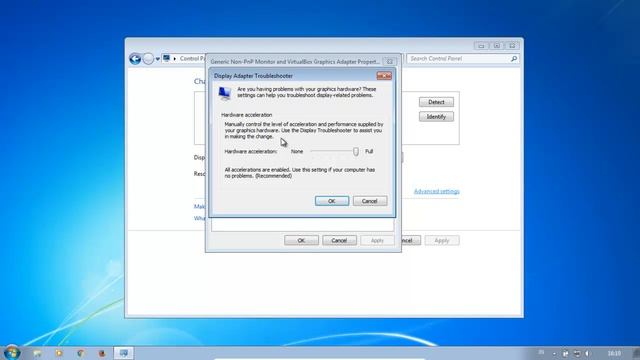Image resolution: width=640 pixels, height=360 pixels.
Task: Go back in the Control Panel window
Action: (x=135, y=59)
